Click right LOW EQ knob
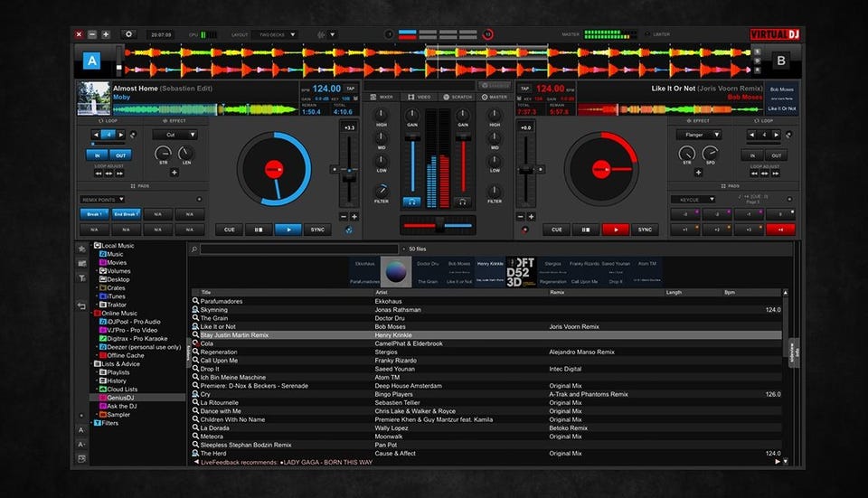 tap(495, 161)
